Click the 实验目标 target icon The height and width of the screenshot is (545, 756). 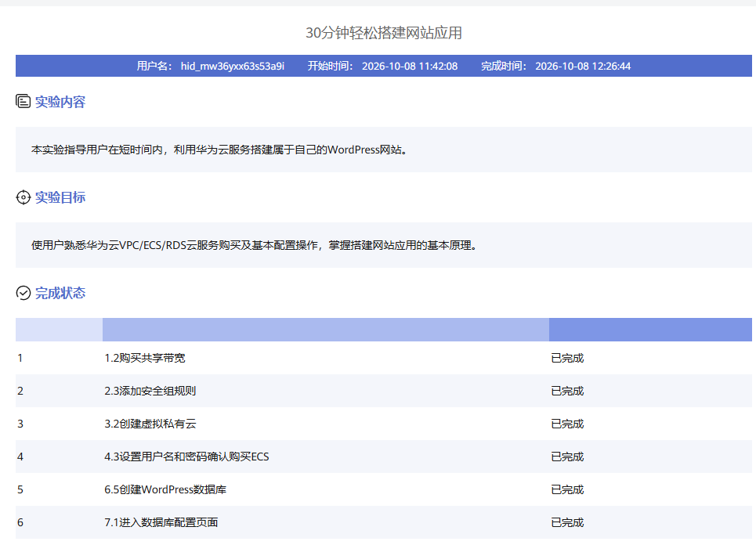[x=24, y=197]
